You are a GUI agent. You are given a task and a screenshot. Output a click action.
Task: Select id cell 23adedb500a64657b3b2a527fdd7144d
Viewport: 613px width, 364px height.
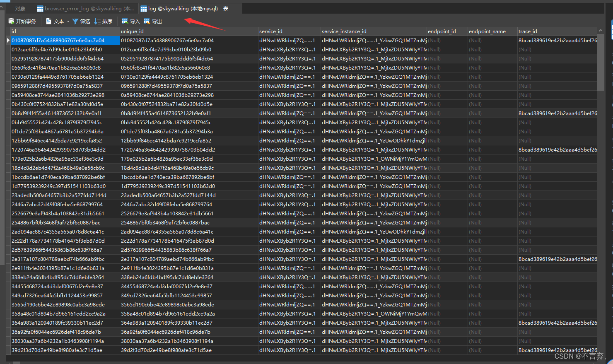tap(65, 195)
